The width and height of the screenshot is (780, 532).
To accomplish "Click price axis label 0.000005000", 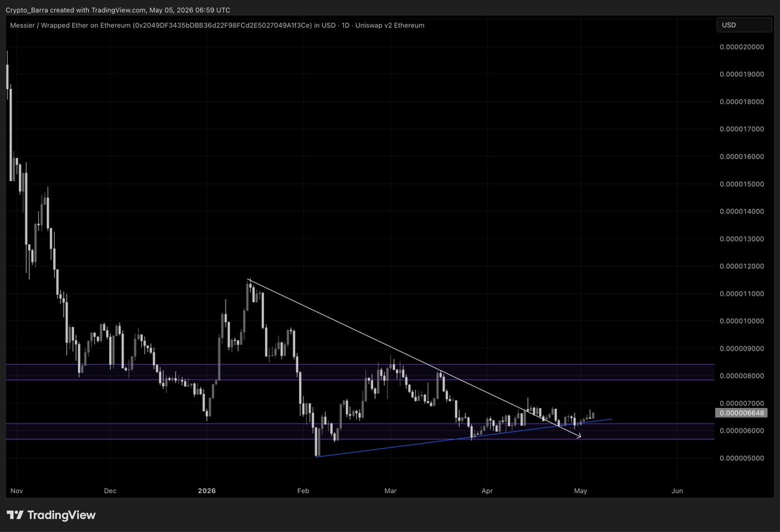I will coord(743,459).
